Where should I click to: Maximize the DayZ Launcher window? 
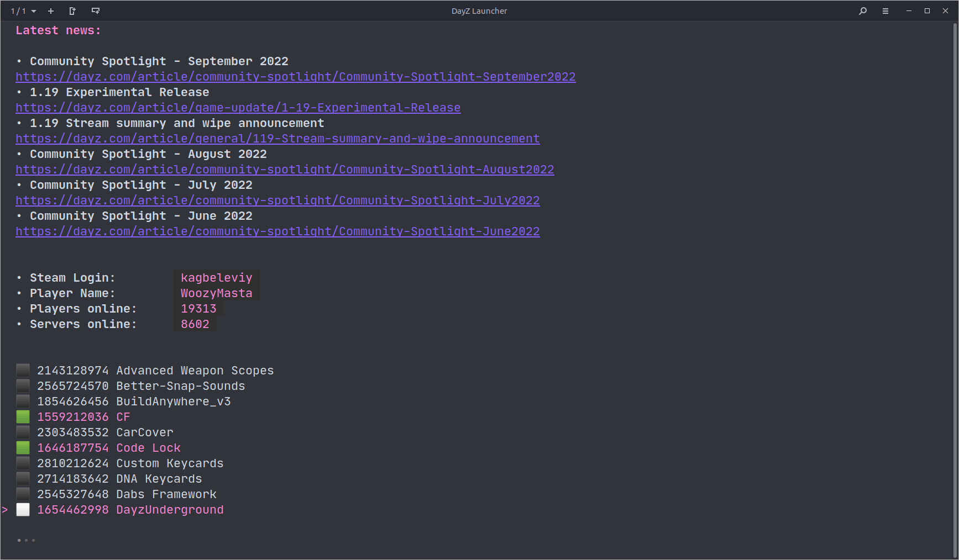[x=927, y=11]
